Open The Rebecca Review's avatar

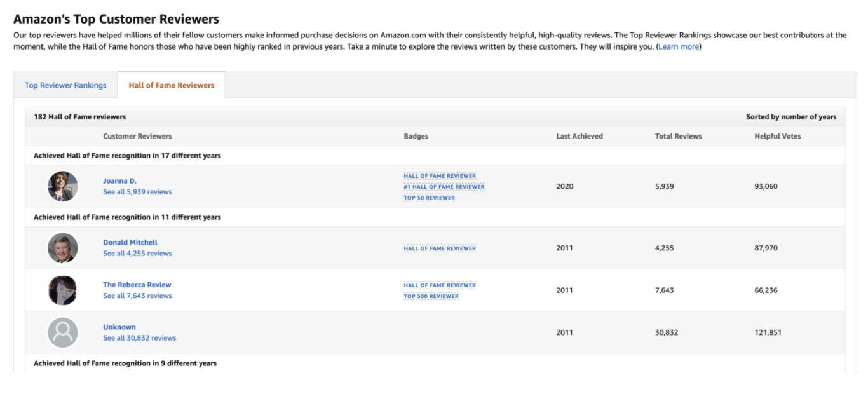coord(63,290)
